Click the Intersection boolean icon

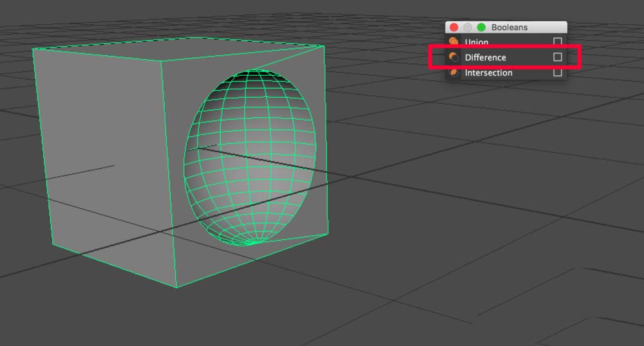[453, 73]
